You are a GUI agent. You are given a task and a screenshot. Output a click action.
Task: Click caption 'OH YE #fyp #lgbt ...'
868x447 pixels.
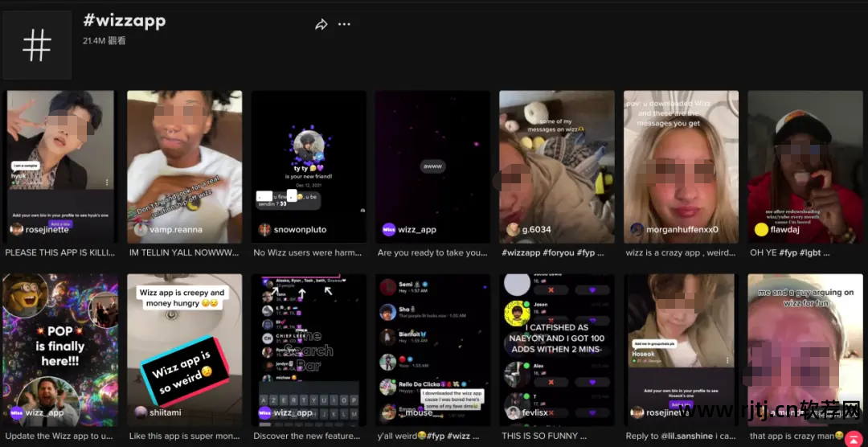click(x=789, y=252)
